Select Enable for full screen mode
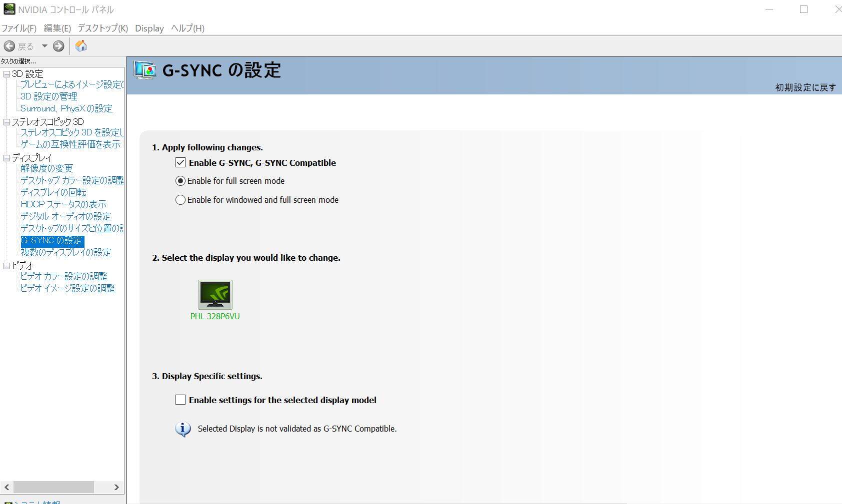 [x=180, y=181]
